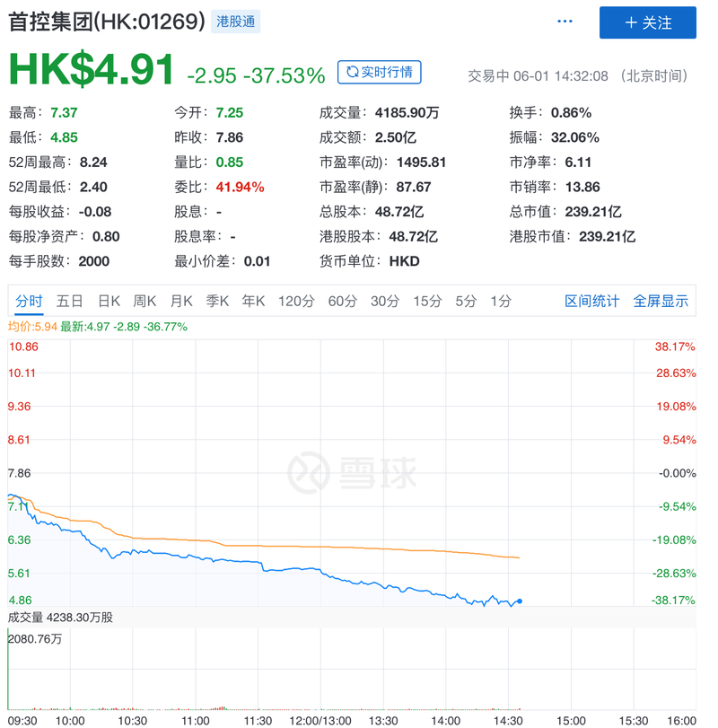Image resolution: width=718 pixels, height=728 pixels.
Task: Click the 10.86 top price axis label
Action: tap(23, 346)
